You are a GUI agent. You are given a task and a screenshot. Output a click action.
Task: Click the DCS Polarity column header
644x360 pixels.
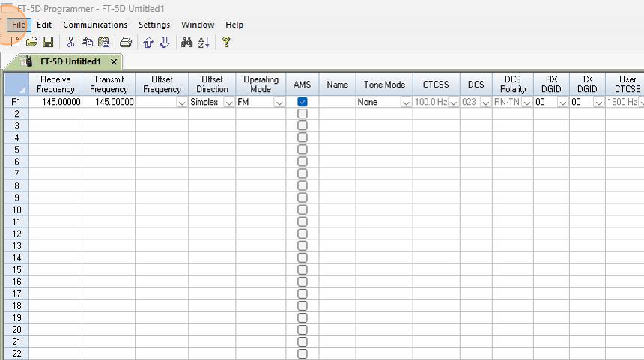tap(513, 84)
